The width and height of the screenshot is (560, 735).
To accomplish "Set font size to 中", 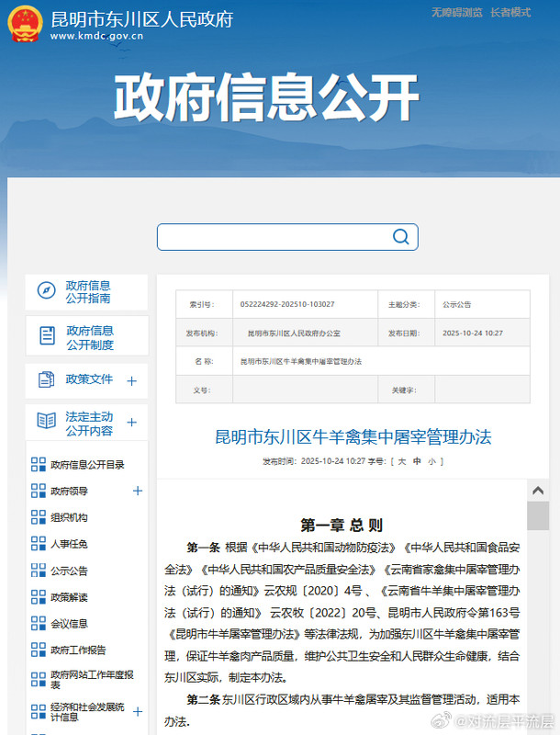I will pyautogui.click(x=417, y=461).
